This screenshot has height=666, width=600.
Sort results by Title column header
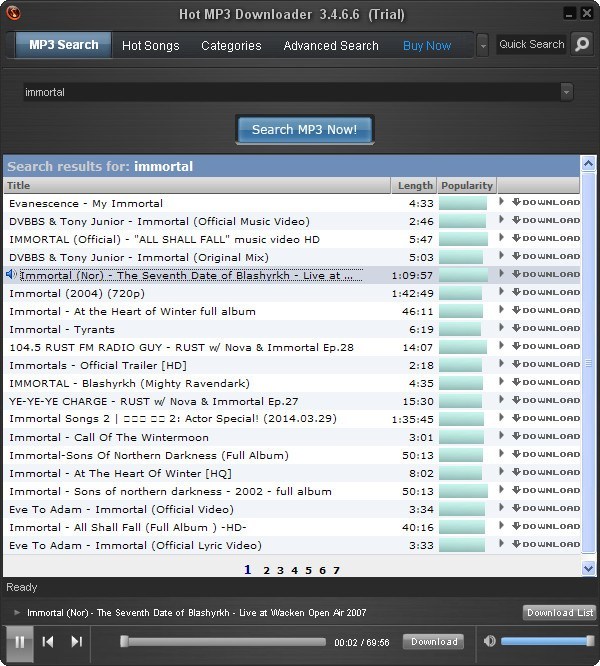pos(197,186)
